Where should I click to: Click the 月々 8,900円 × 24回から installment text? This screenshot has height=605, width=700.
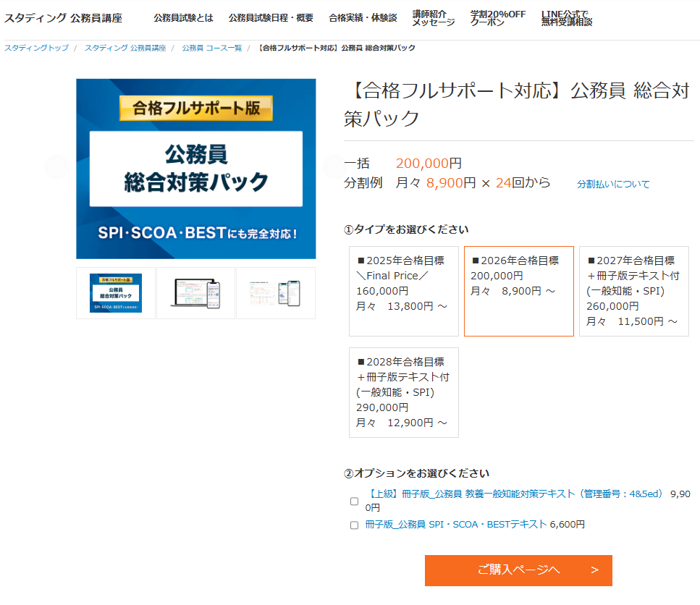coord(473,182)
